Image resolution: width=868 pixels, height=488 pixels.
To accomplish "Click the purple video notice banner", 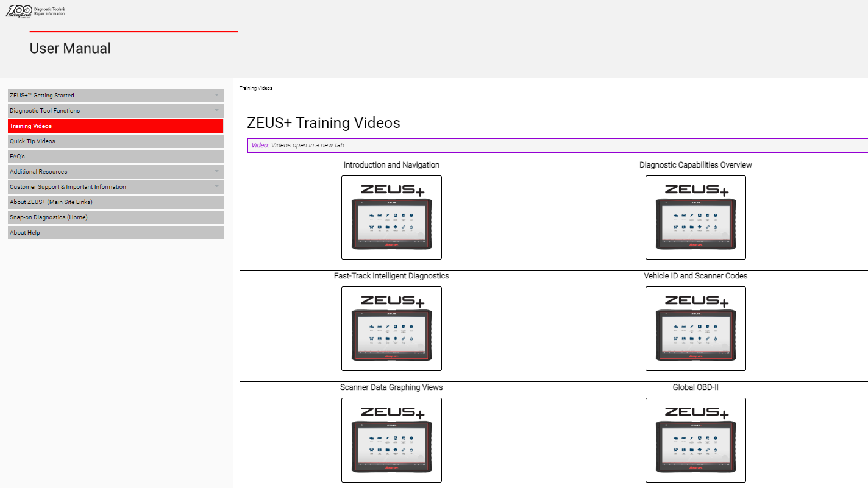I will (x=556, y=145).
